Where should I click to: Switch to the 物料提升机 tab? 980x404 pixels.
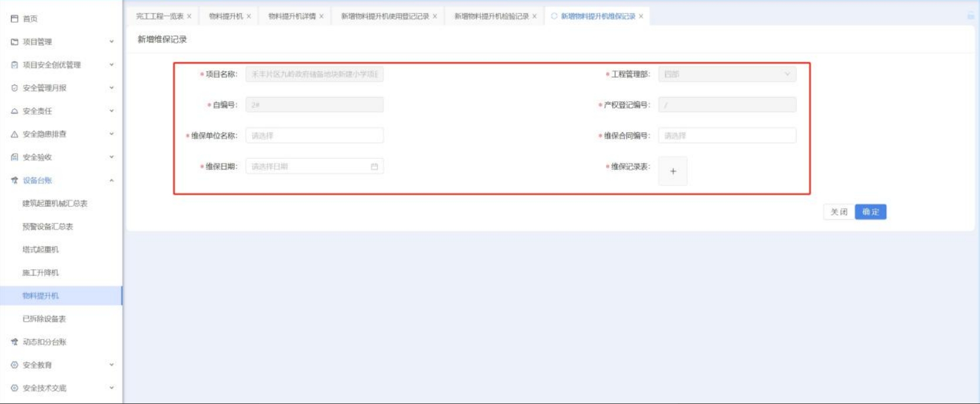tap(225, 16)
